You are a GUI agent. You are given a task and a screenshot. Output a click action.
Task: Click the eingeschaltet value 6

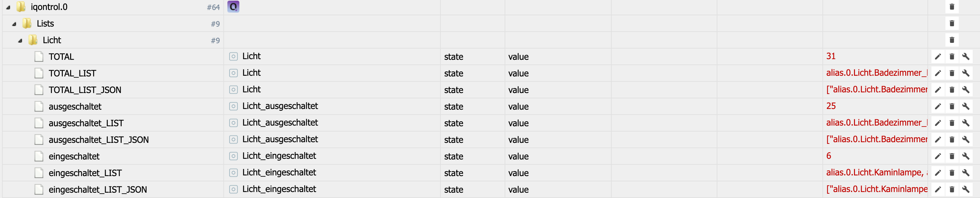pyautogui.click(x=829, y=156)
